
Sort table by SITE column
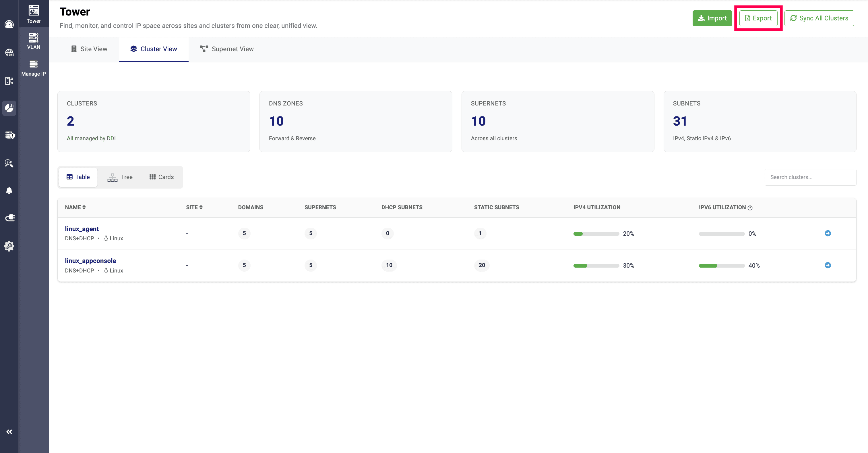click(194, 208)
